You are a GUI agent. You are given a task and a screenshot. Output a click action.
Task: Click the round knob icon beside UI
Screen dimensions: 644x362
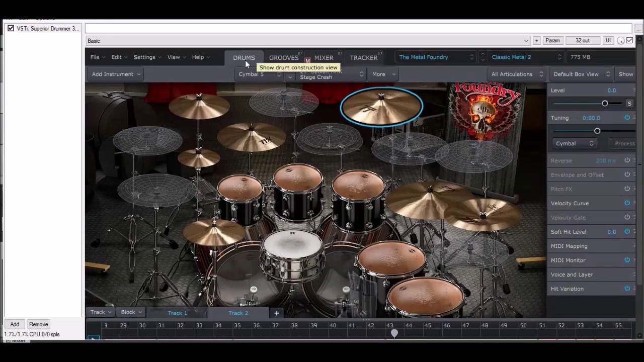[x=621, y=41]
